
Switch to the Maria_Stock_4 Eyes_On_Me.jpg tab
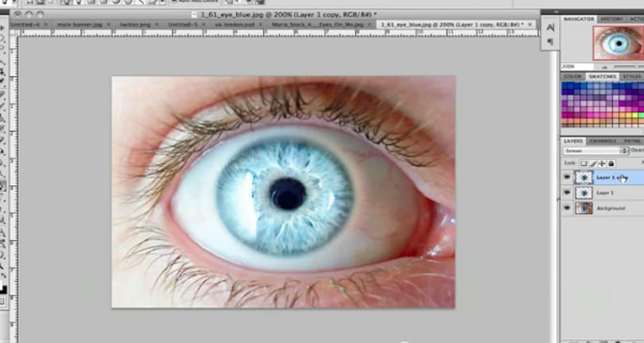[318, 25]
